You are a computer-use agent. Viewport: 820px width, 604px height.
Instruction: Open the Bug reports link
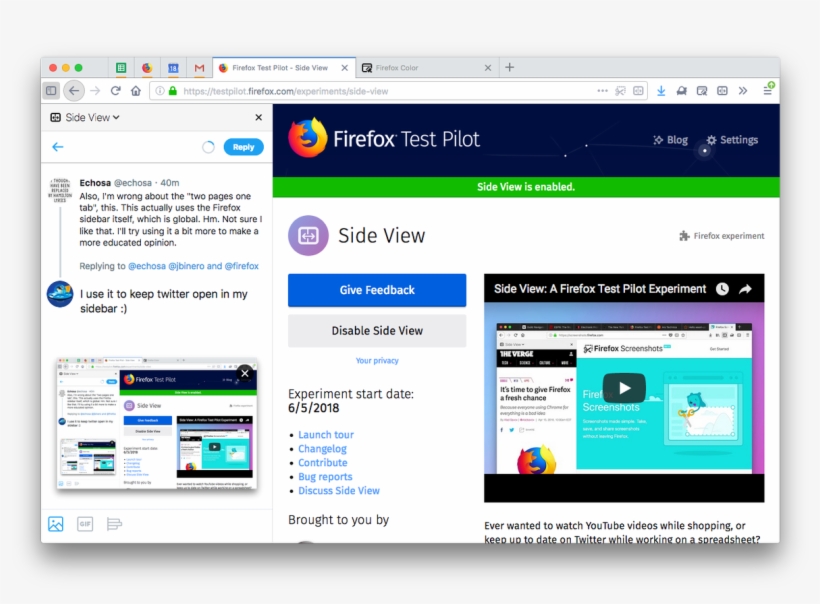pyautogui.click(x=325, y=476)
